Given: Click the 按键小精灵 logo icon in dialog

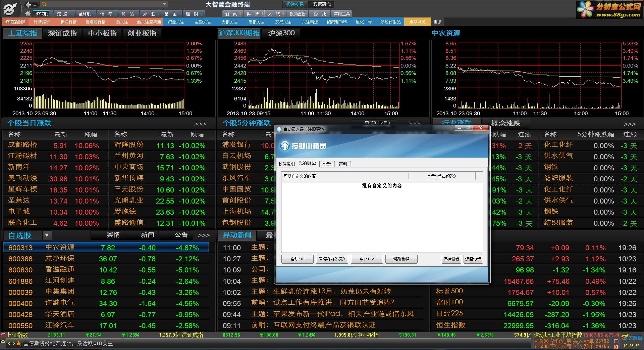Looking at the screenshot, I should tap(284, 145).
